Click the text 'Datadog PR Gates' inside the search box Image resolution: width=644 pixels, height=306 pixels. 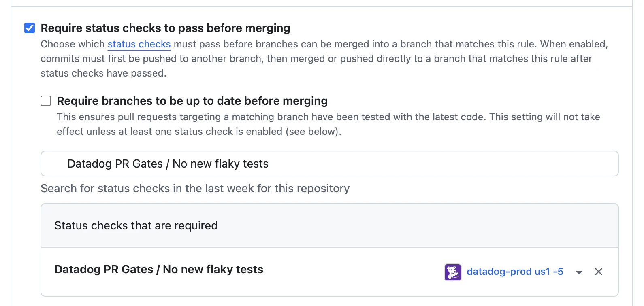click(x=115, y=164)
